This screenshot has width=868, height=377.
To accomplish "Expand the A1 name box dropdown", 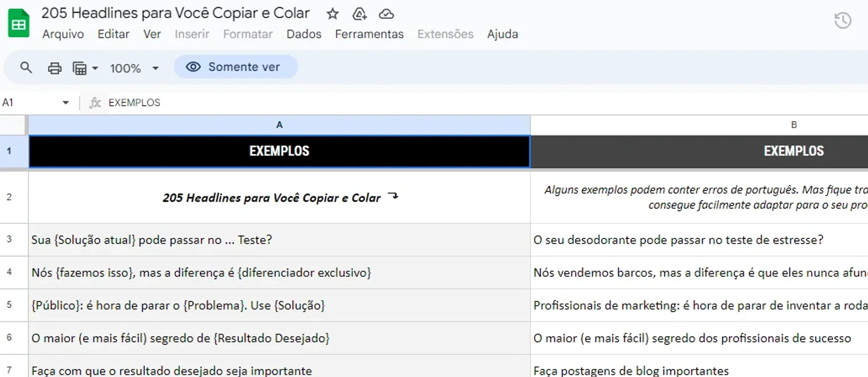I will (66, 102).
